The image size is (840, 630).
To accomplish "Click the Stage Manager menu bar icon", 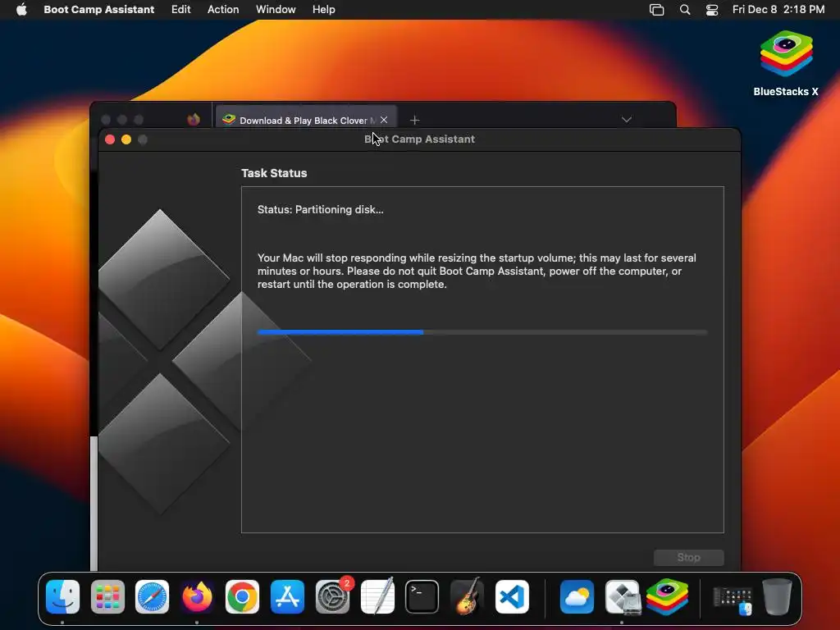I will (x=657, y=10).
